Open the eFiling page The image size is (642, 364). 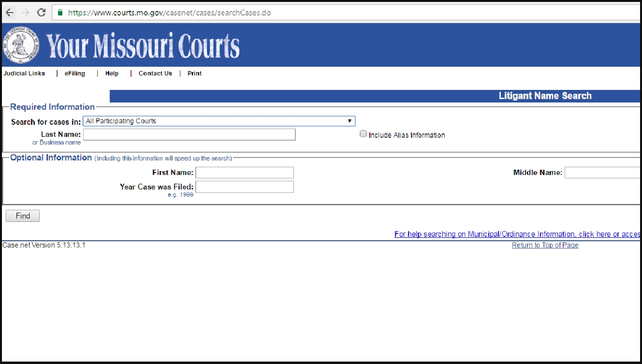click(74, 73)
